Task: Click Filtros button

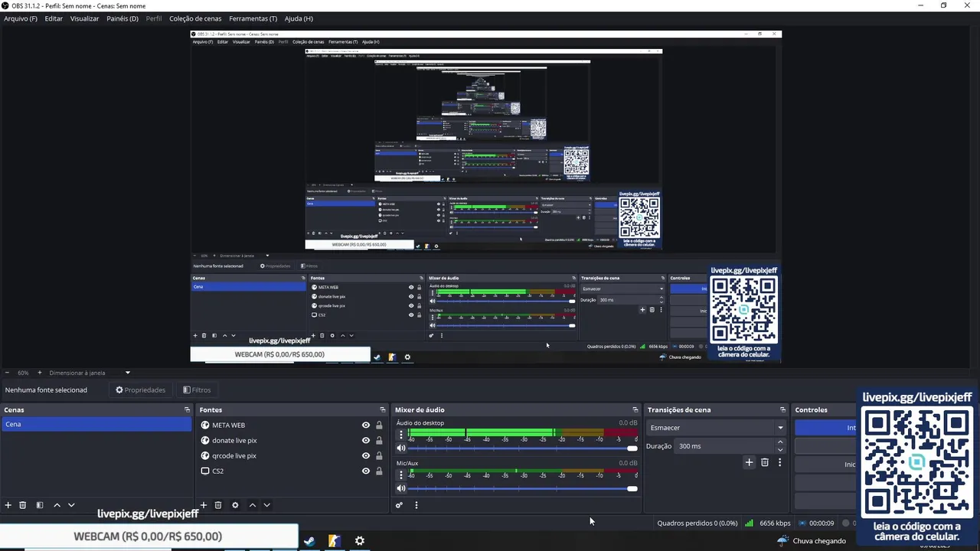Action: (x=197, y=390)
